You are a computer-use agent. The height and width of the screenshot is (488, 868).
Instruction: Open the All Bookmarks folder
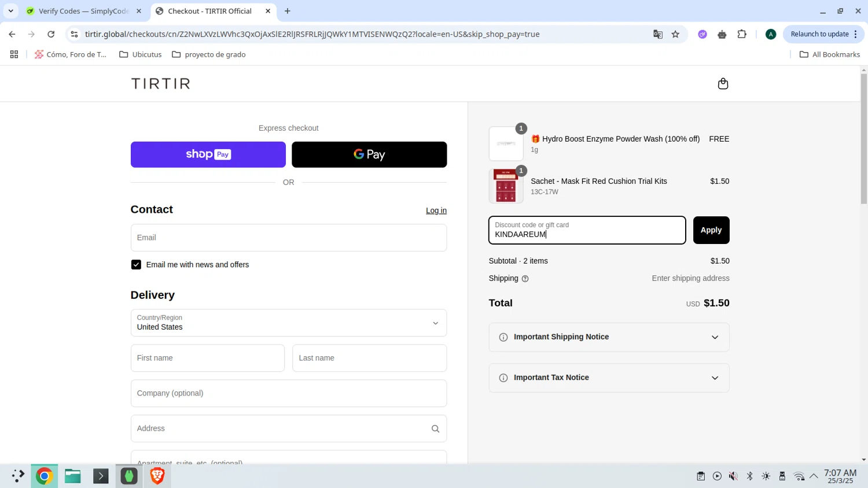pos(829,54)
